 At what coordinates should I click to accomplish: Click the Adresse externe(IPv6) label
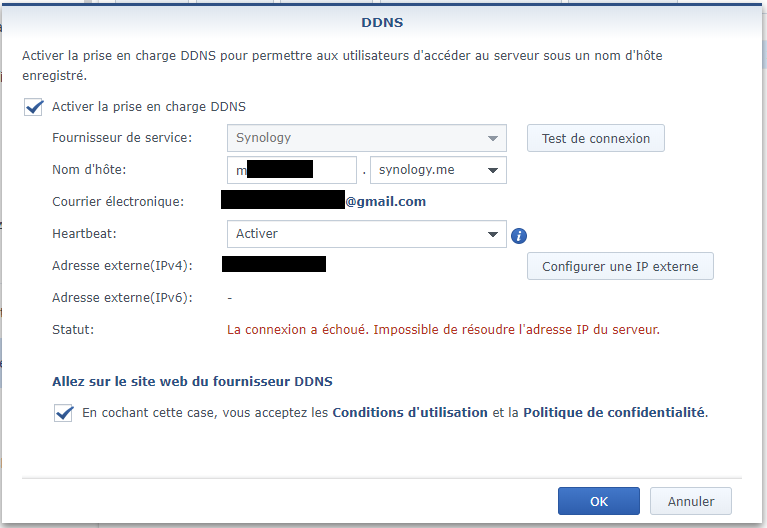[x=122, y=297]
